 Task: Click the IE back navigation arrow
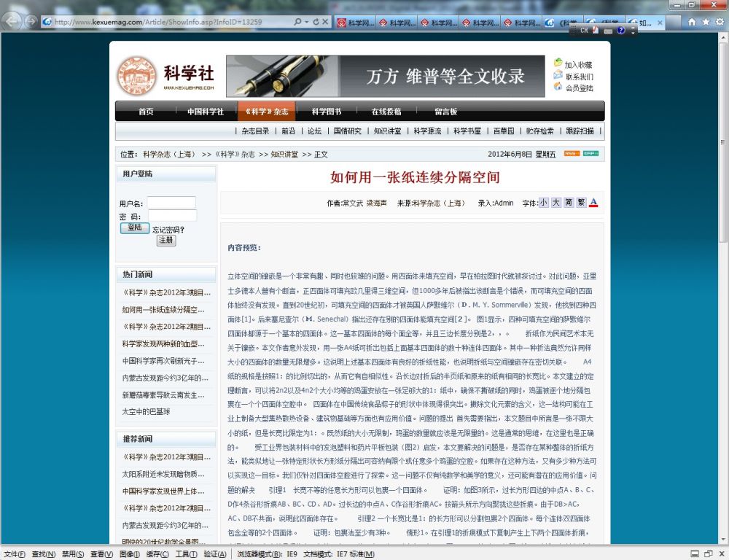point(12,21)
